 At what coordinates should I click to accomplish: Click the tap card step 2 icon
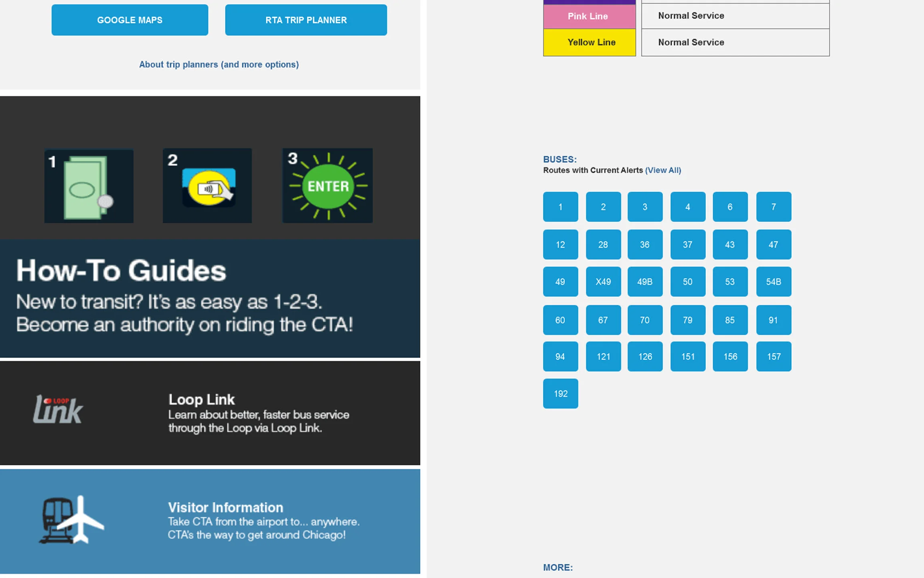click(x=207, y=186)
